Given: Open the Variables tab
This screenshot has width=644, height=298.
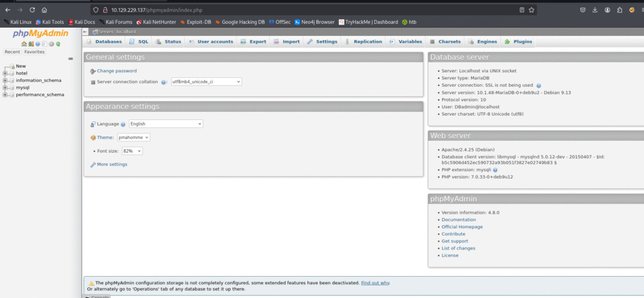Looking at the screenshot, I should [x=406, y=41].
